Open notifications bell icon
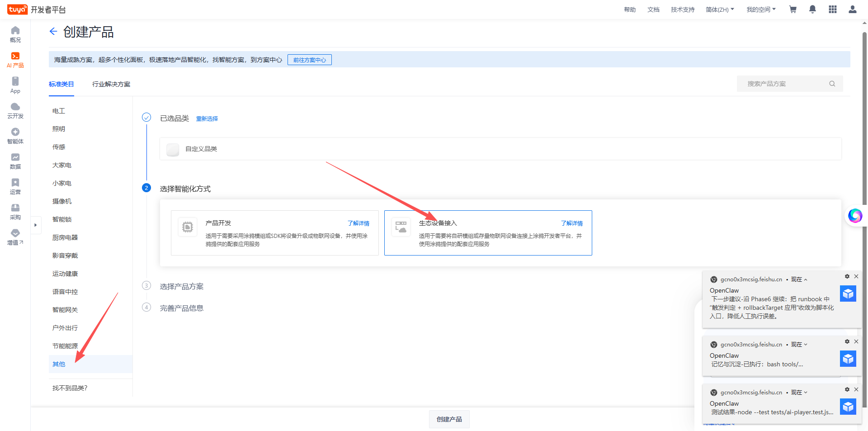This screenshot has width=868, height=431. coord(812,9)
